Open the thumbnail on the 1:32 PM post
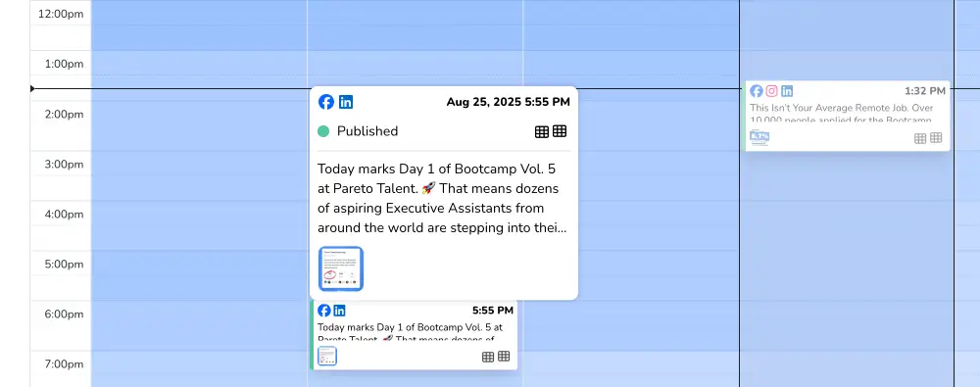The width and height of the screenshot is (980, 387). 759,137
